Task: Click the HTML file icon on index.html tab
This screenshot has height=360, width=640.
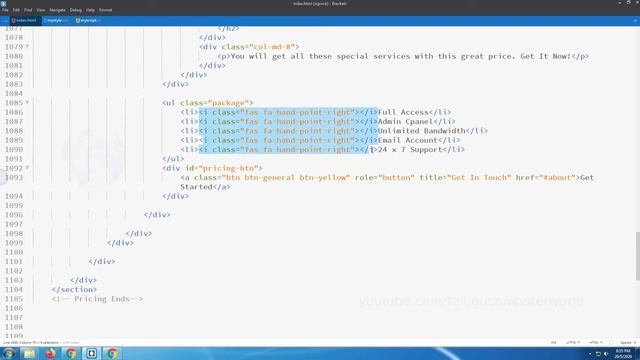Action: [x=13, y=20]
